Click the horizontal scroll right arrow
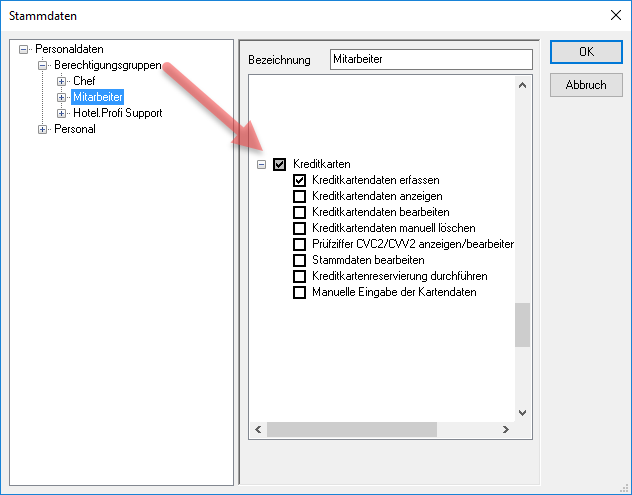The image size is (632, 495). pos(505,430)
